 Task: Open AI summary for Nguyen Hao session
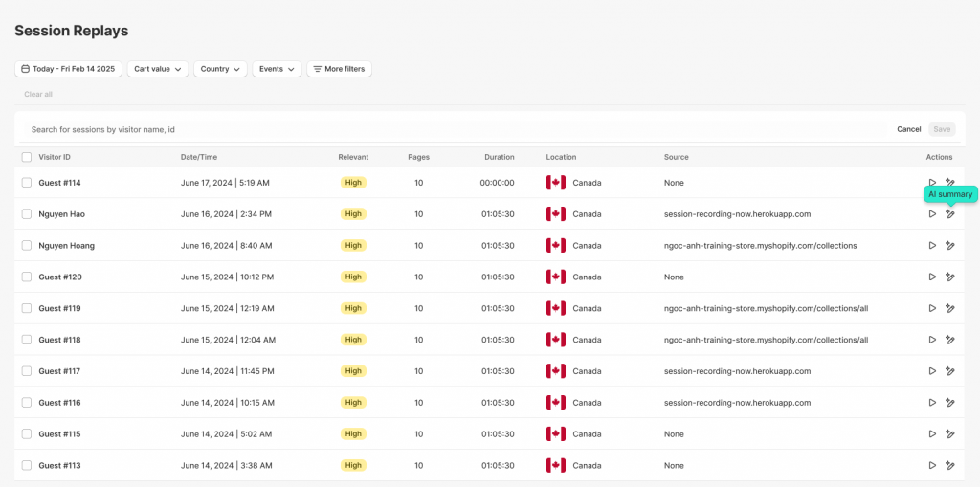click(949, 214)
